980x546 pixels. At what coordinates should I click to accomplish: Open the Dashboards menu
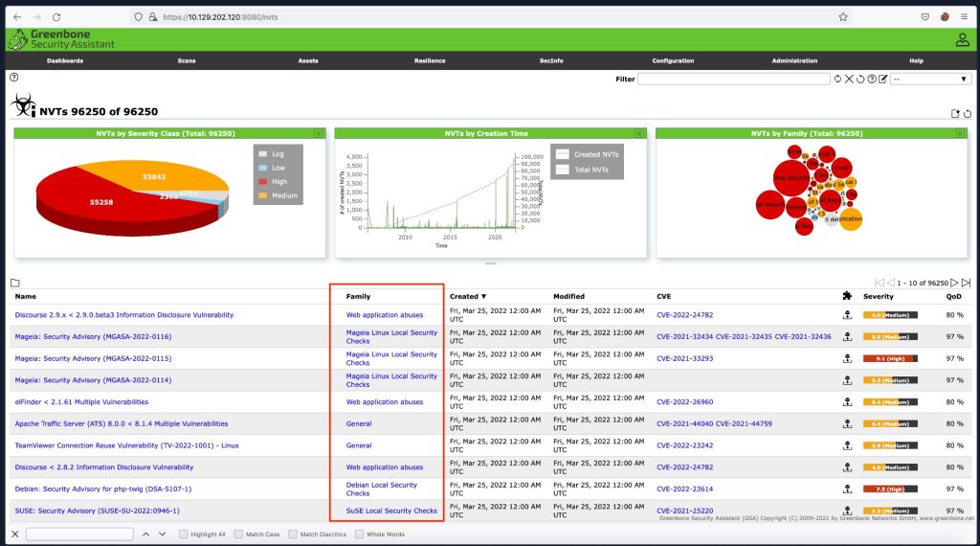coord(65,60)
